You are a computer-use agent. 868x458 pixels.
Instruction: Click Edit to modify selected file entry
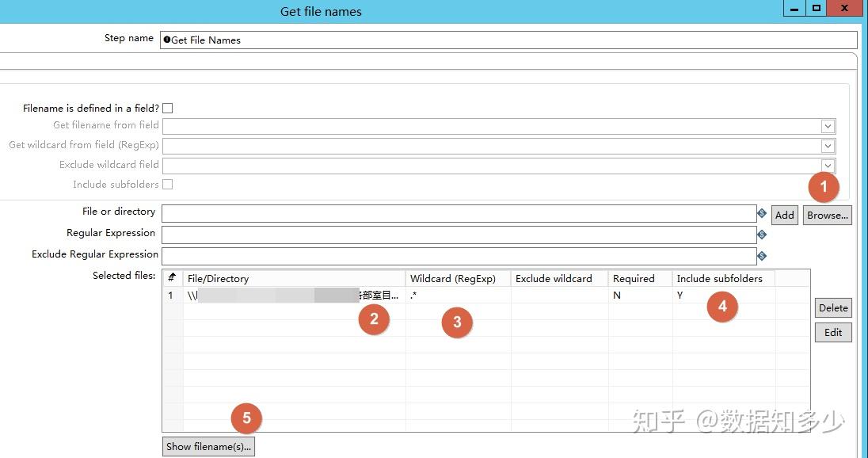[833, 332]
